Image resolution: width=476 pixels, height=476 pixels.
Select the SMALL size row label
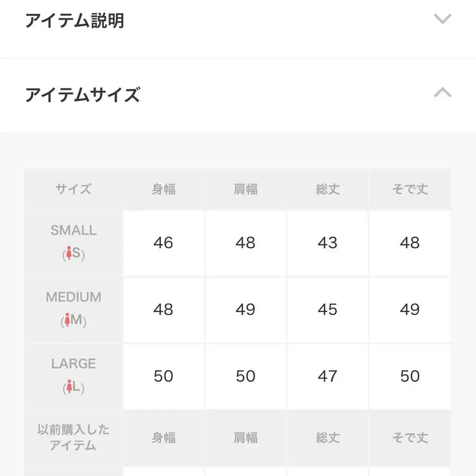[74, 231]
